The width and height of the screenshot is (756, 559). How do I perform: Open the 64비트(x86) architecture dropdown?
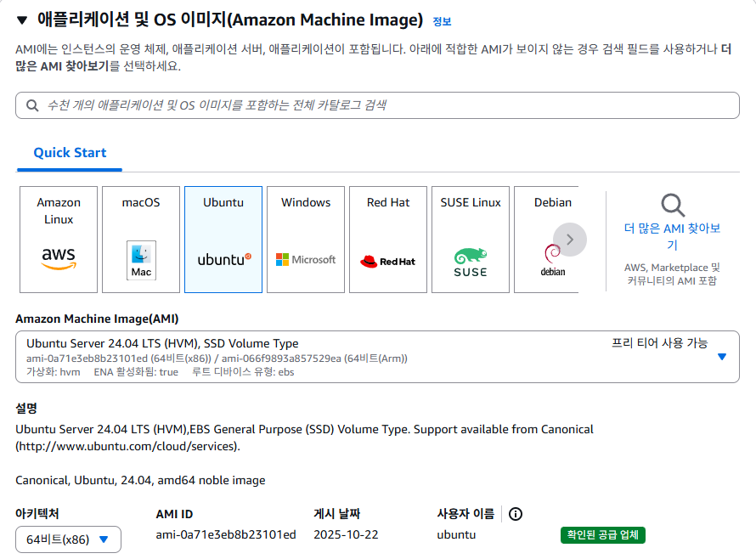[68, 539]
